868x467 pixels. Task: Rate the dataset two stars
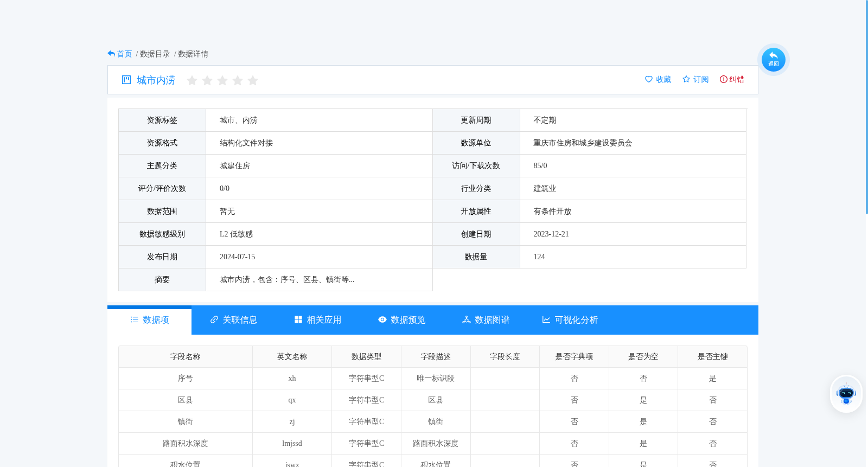207,80
